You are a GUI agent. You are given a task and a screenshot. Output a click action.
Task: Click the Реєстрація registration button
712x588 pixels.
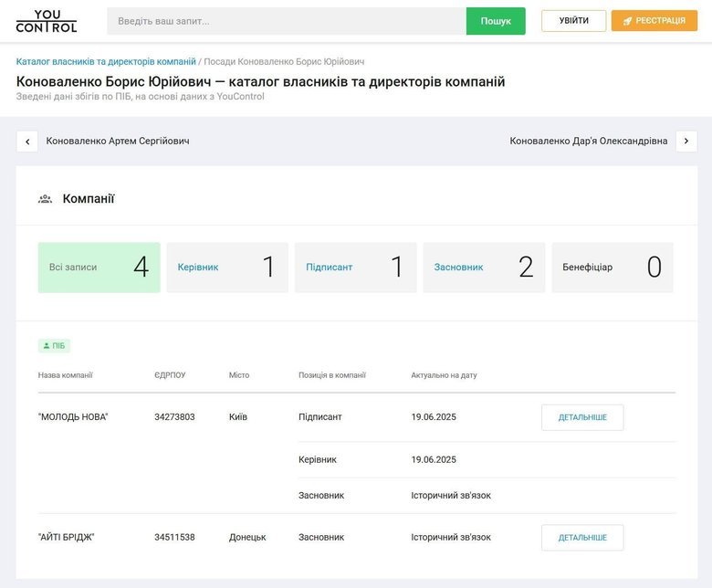654,20
